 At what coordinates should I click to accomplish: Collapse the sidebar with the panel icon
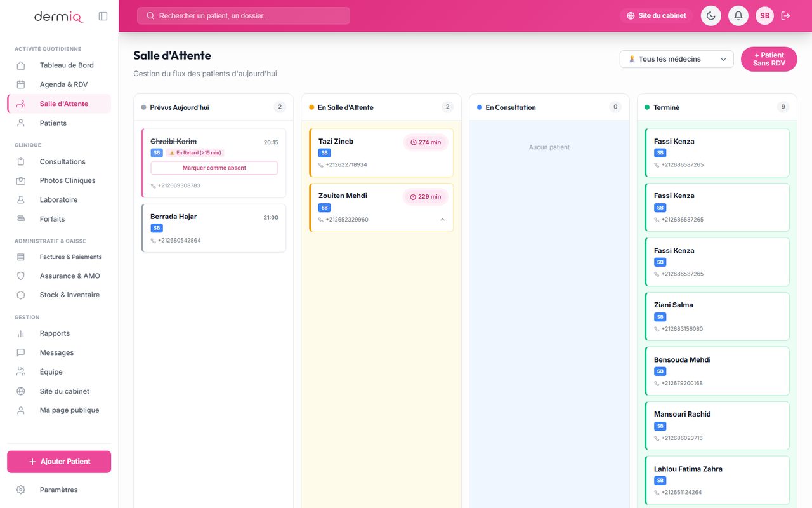point(103,16)
